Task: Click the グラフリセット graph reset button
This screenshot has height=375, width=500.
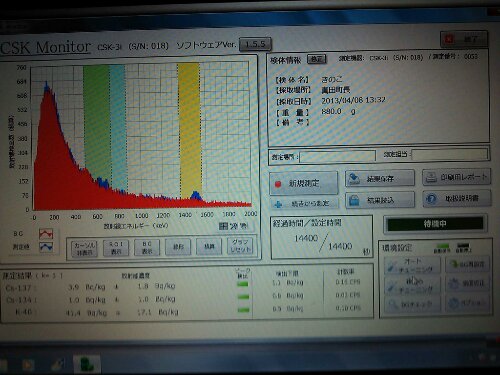Action: pos(240,246)
